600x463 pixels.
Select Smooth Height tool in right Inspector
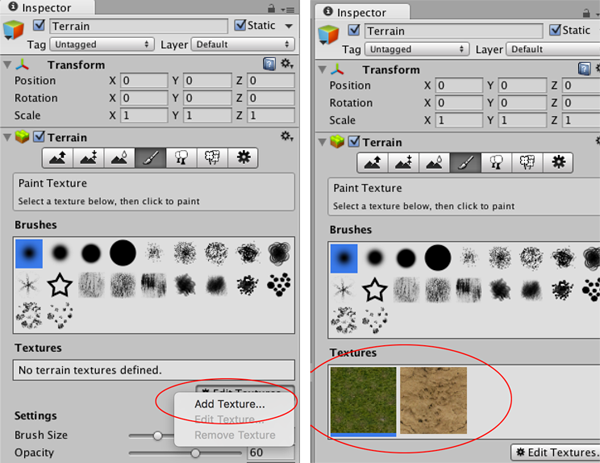(x=435, y=163)
